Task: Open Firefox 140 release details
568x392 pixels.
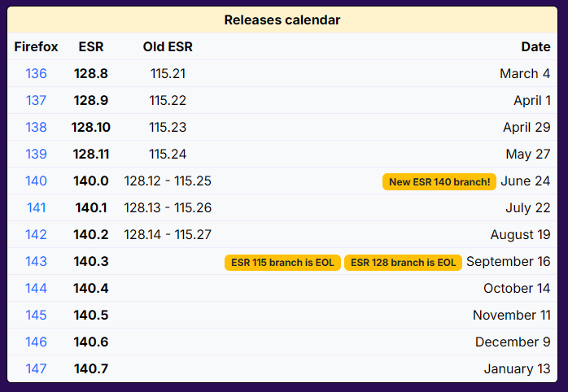Action: point(36,181)
